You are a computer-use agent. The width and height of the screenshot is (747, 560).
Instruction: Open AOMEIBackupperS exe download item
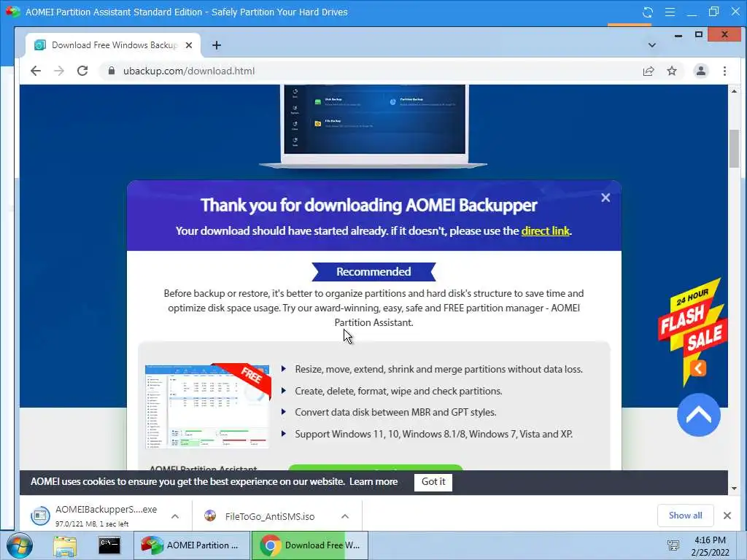pyautogui.click(x=96, y=516)
